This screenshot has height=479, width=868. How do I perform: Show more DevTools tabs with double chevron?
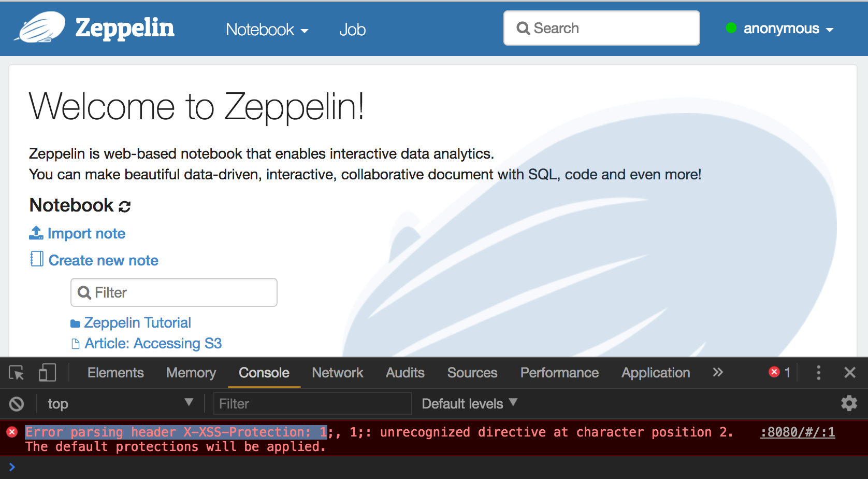[x=718, y=372]
